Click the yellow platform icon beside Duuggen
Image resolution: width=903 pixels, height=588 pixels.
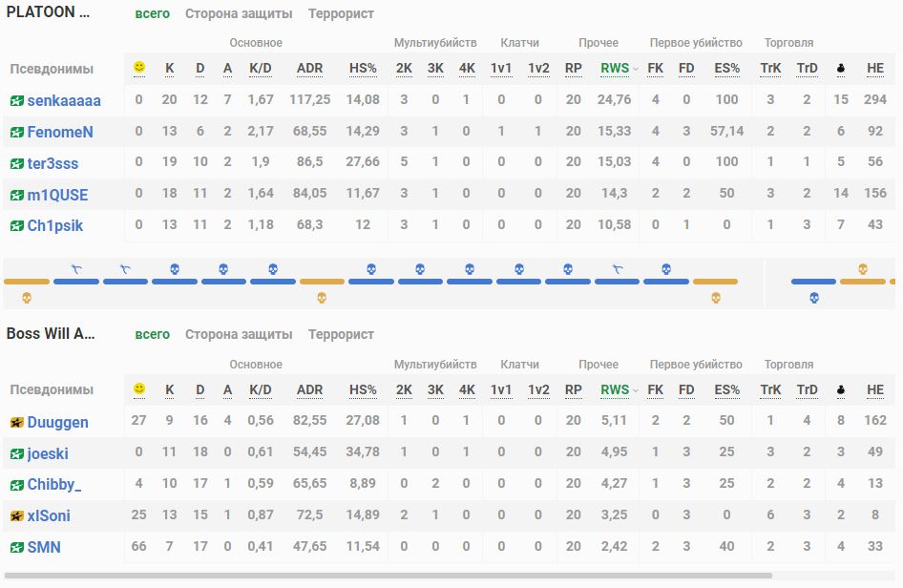16,422
